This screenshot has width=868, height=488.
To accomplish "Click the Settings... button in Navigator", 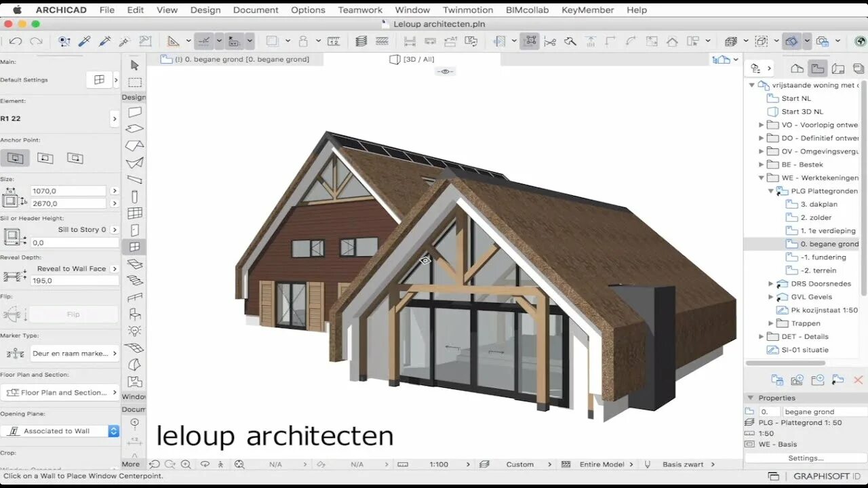I will 806,458.
